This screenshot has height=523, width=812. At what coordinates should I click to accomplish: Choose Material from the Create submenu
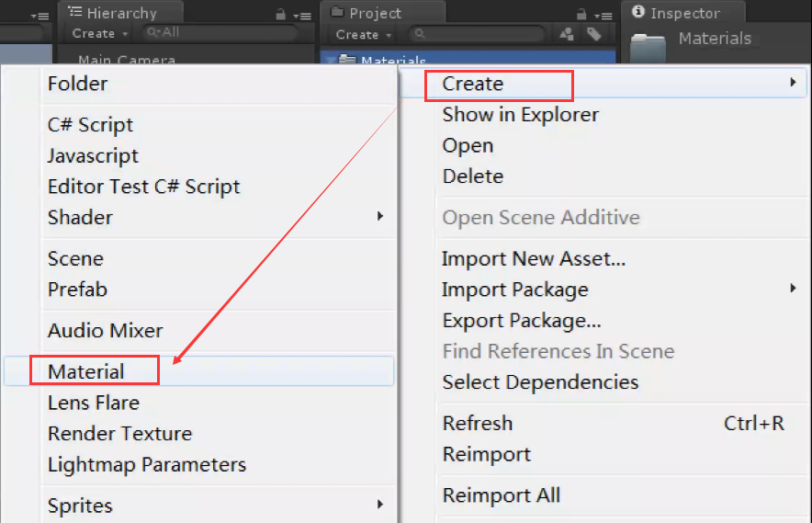pos(198,371)
